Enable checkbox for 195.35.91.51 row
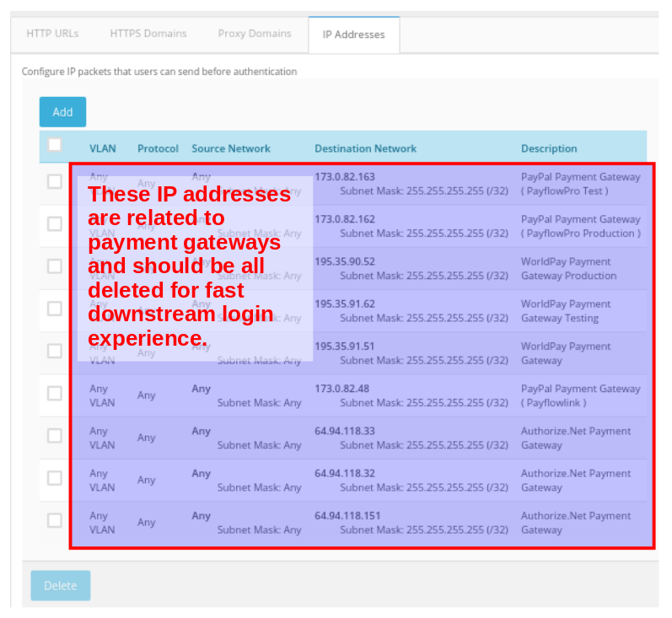Image resolution: width=672 pixels, height=618 pixels. [x=55, y=351]
